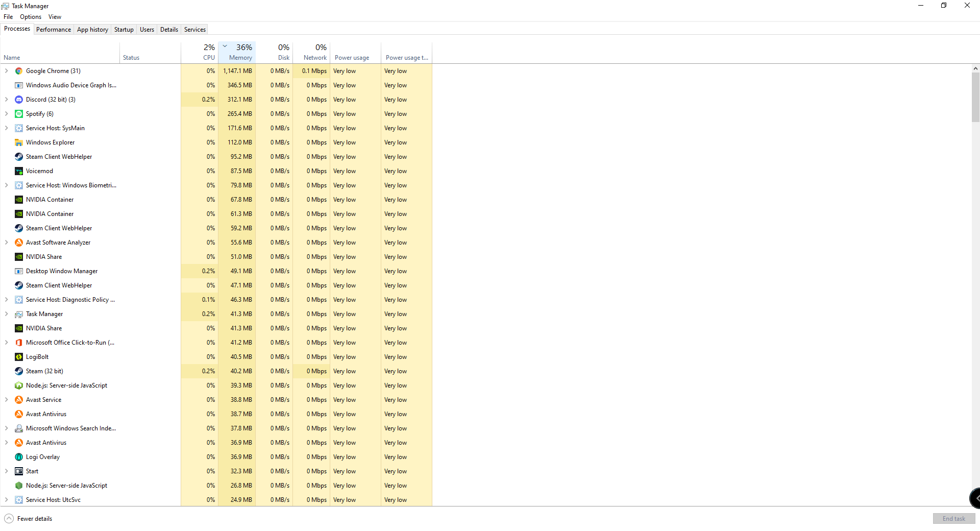Click the Service Host: SysMain gear icon

pyautogui.click(x=19, y=128)
